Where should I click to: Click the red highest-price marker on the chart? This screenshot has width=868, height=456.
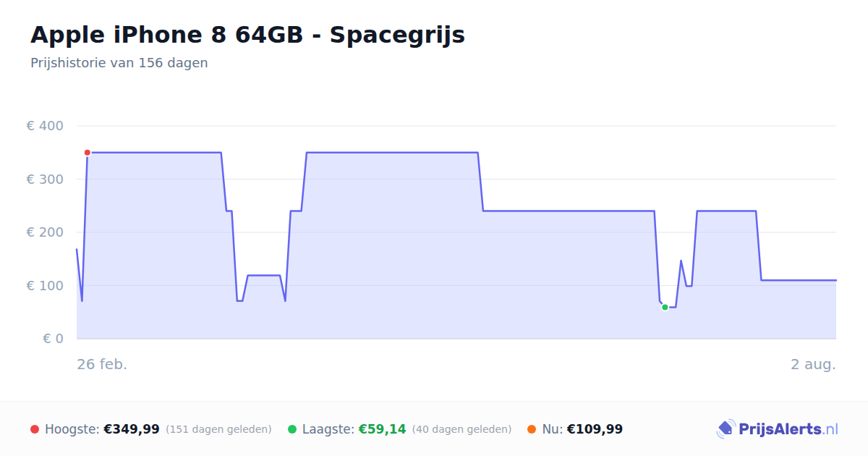[87, 153]
